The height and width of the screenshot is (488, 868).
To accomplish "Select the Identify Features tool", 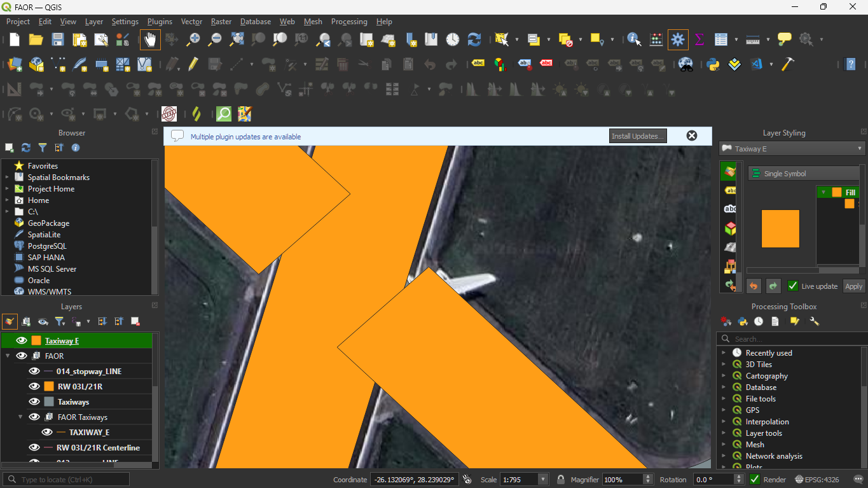I will point(634,39).
